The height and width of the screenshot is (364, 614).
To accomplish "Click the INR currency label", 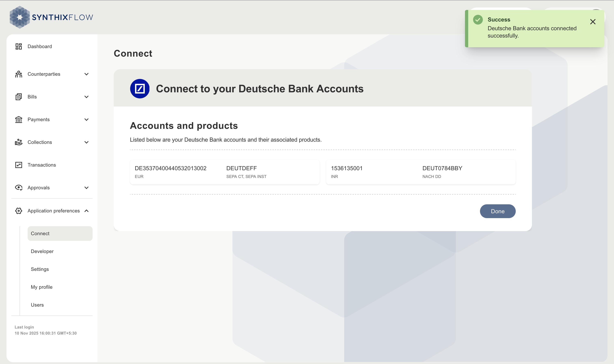I will (x=334, y=177).
